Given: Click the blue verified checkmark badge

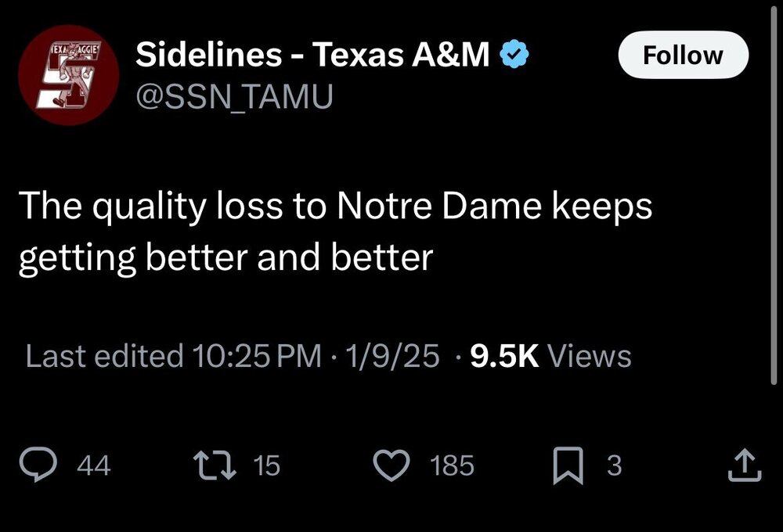Looking at the screenshot, I should (515, 55).
